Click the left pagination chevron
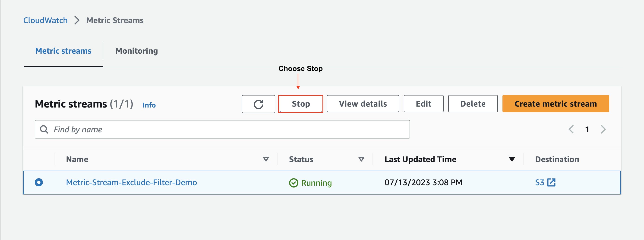 571,129
